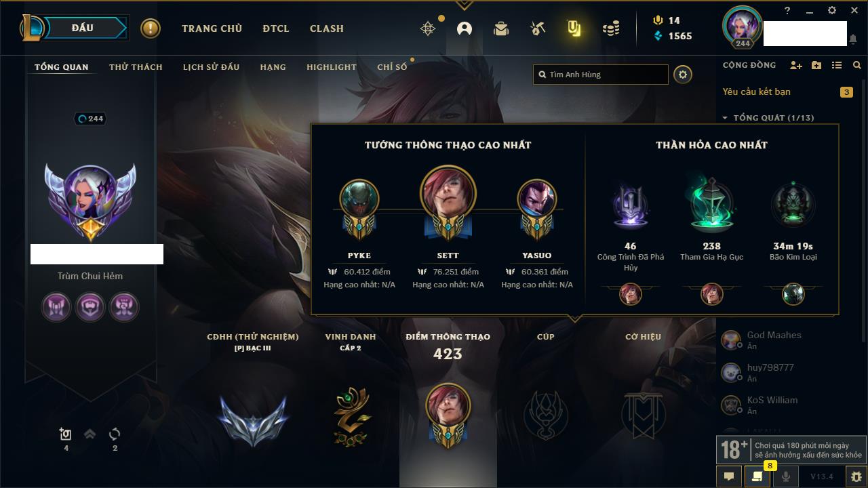Image resolution: width=868 pixels, height=488 pixels.
Task: Click the Add Friend icon
Action: pyautogui.click(x=796, y=65)
